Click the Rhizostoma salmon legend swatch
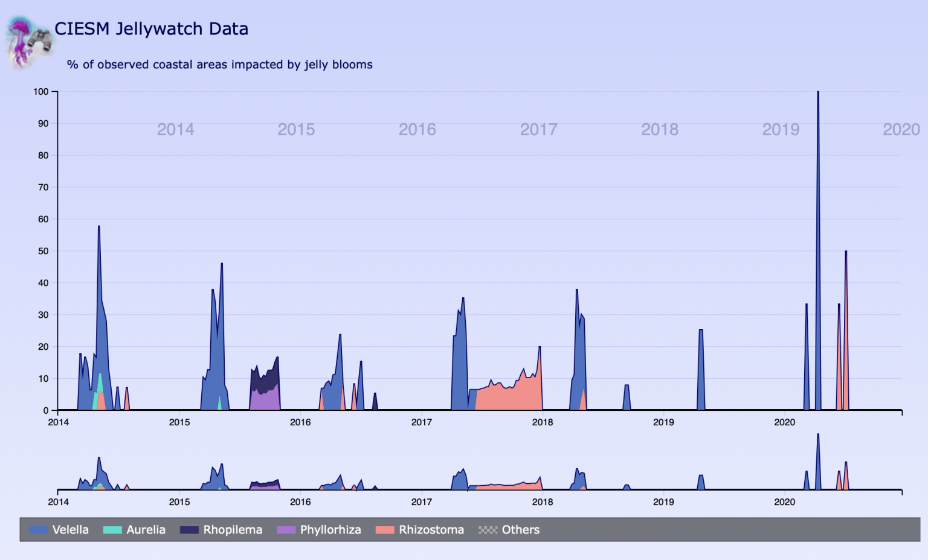 click(x=384, y=530)
